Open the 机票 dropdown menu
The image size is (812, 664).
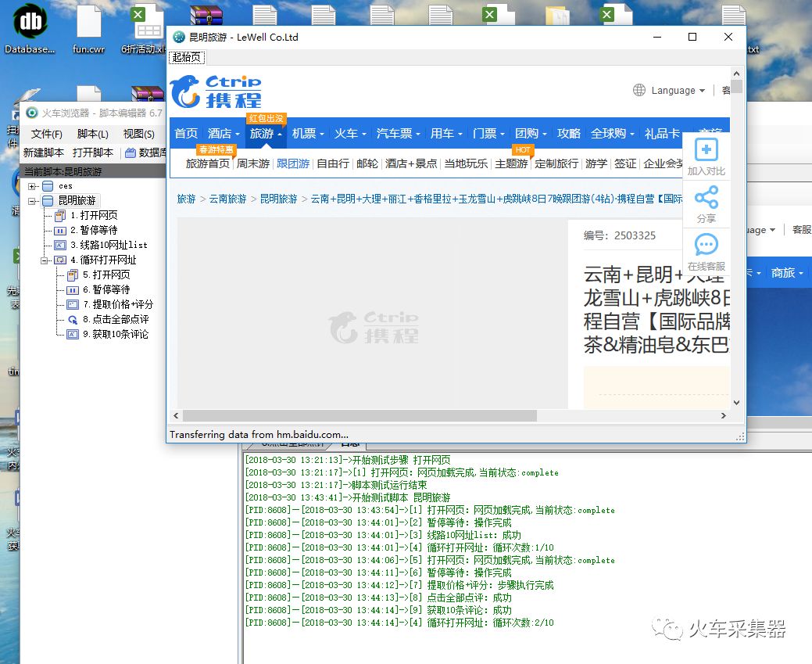pyautogui.click(x=308, y=134)
